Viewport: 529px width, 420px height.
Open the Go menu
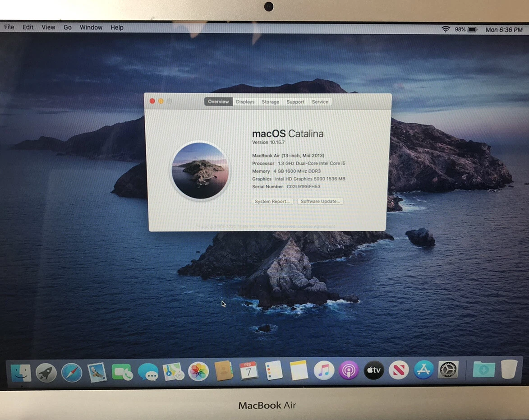(68, 28)
